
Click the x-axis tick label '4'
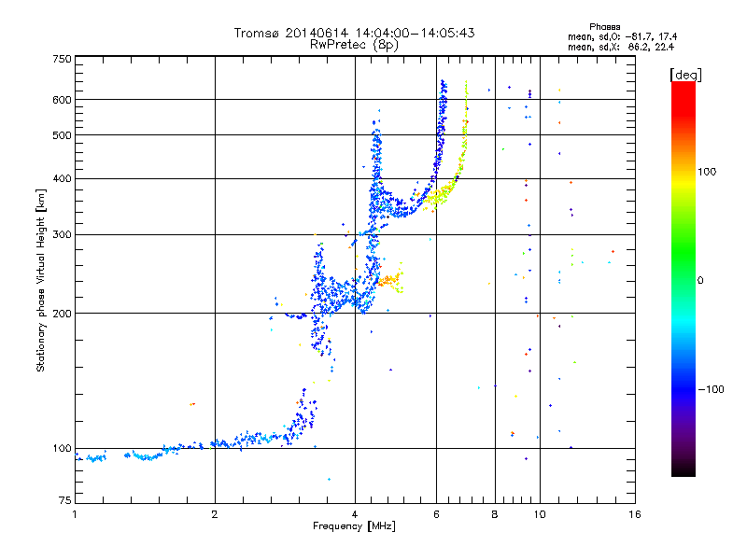(355, 514)
